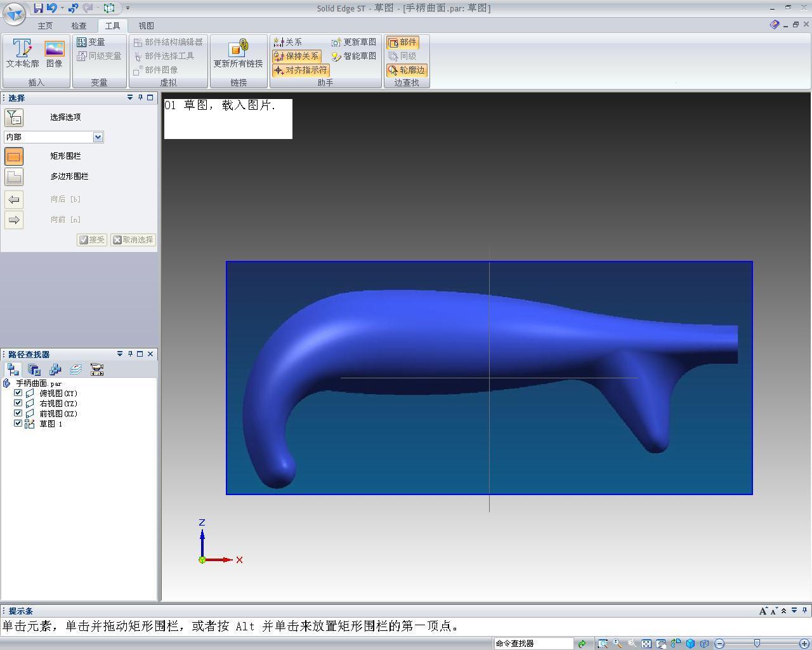This screenshot has width=812, height=650.
Task: Open the layers tab icon in PathFinder
Action: pyautogui.click(x=76, y=369)
